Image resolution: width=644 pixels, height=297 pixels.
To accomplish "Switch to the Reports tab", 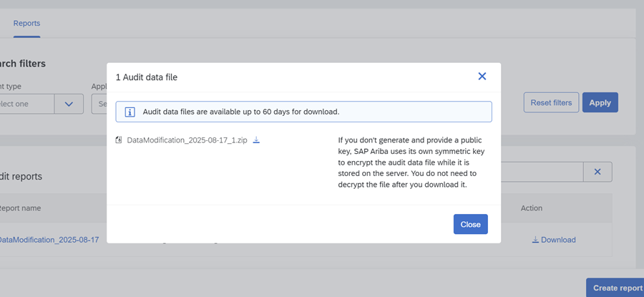I will pos(26,24).
